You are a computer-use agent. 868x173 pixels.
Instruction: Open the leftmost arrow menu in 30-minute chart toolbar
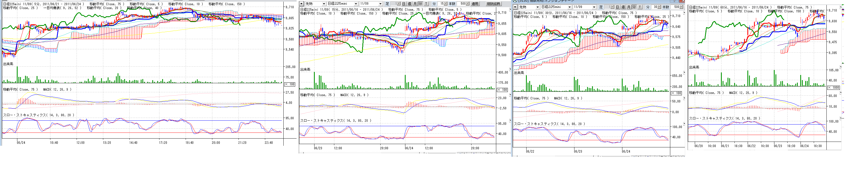point(515,7)
